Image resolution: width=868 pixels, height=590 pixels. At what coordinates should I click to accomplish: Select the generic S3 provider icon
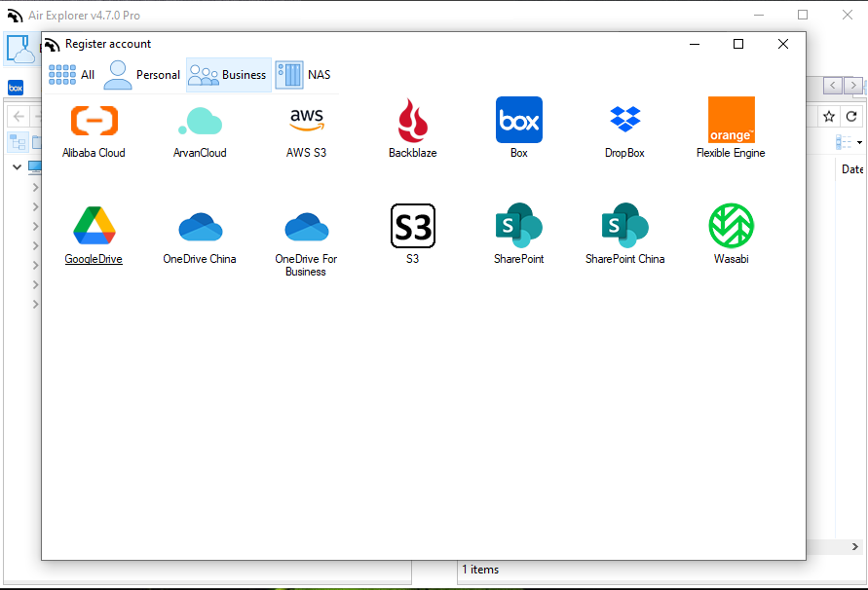412,226
